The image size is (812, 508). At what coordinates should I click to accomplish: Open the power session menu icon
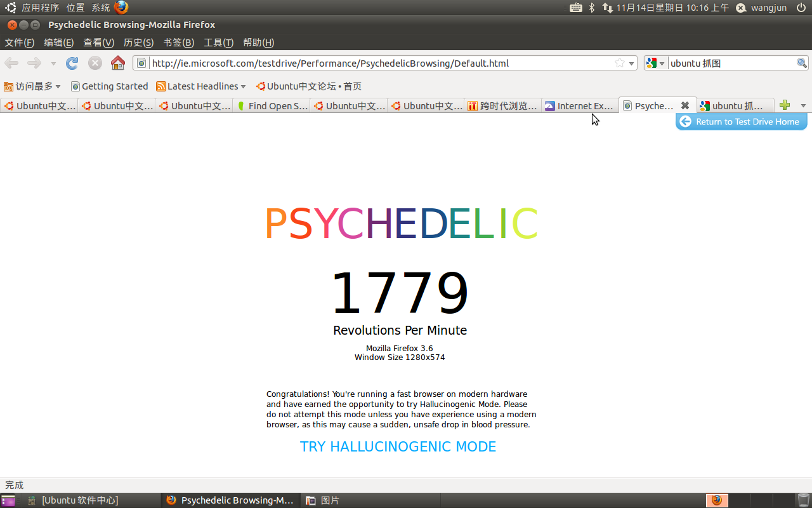coord(801,8)
